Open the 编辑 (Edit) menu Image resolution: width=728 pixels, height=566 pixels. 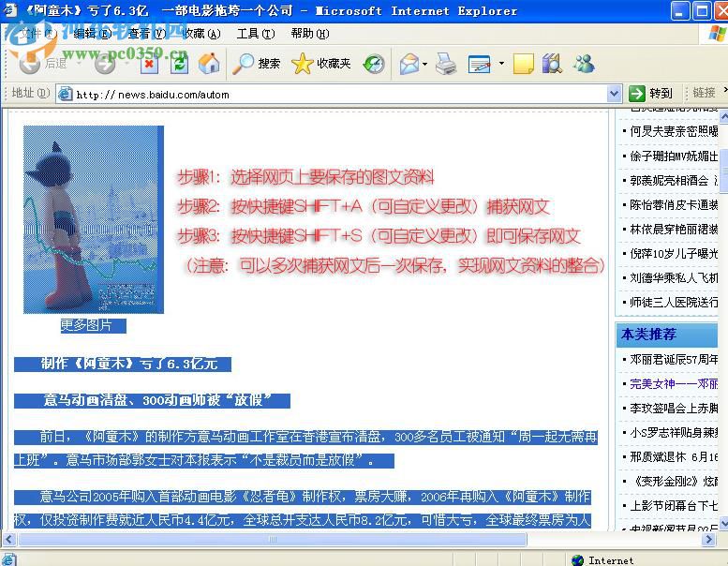pos(93,34)
